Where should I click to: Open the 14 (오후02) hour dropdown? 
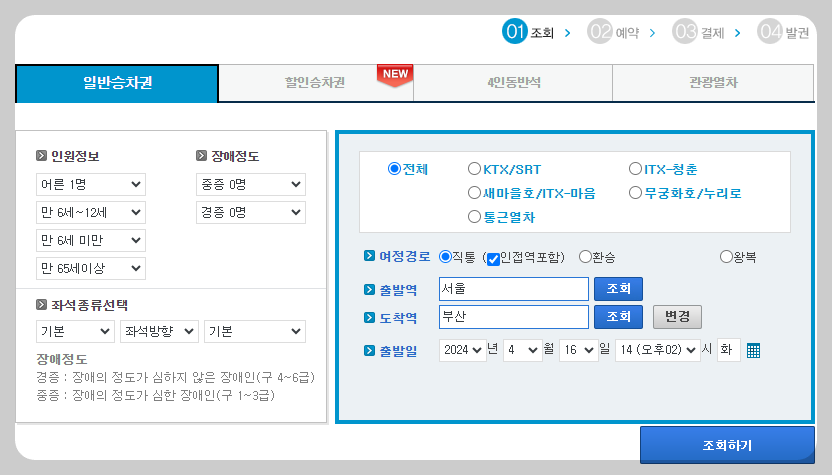(x=658, y=350)
